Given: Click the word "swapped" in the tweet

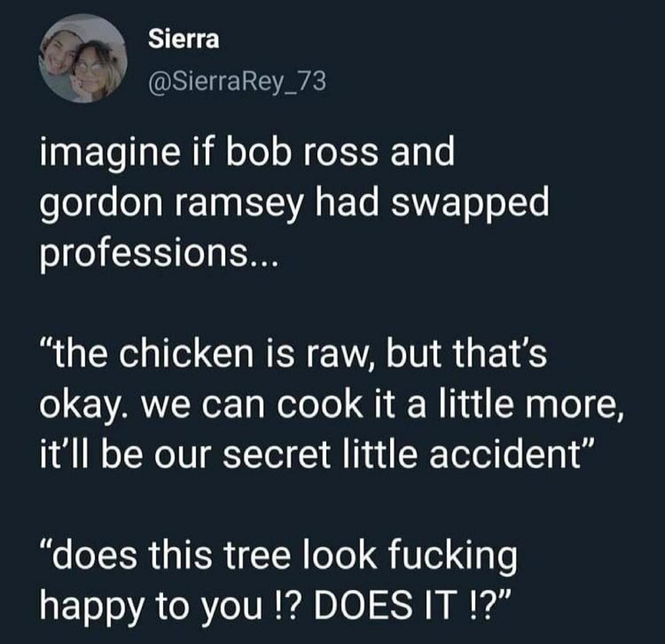Looking at the screenshot, I should (471, 205).
